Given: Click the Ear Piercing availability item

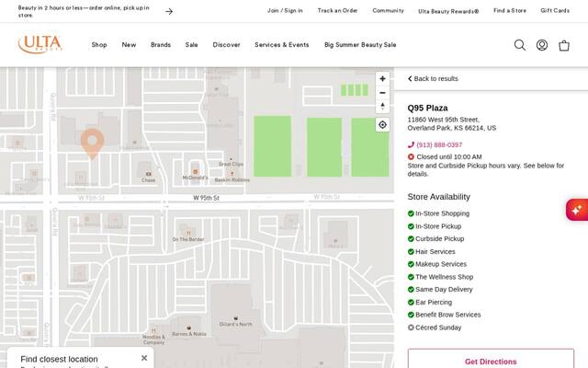Looking at the screenshot, I should click(x=430, y=303).
